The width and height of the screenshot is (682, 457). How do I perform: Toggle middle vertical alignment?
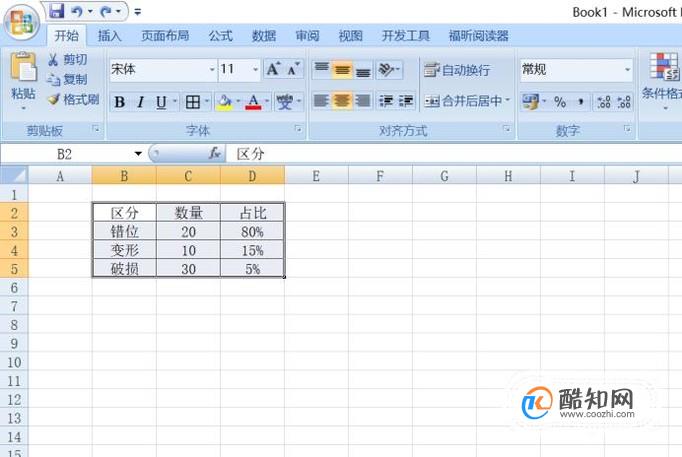pyautogui.click(x=342, y=70)
